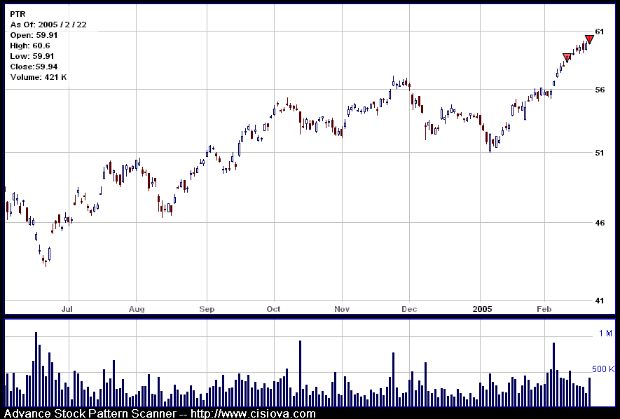Screen dimensions: 620x419
Task: Click the 61 price axis label
Action: click(599, 32)
